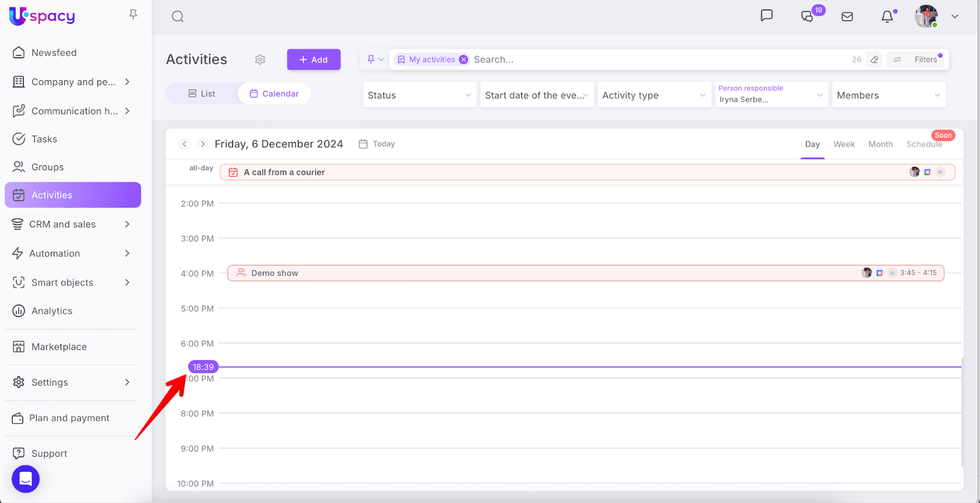Open the Support chat bubble widget

26,478
